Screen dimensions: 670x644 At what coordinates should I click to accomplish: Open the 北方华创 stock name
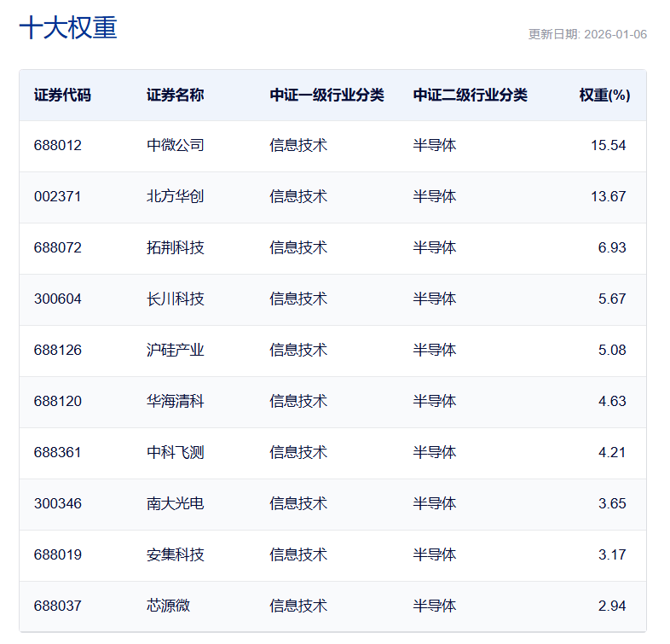(175, 196)
